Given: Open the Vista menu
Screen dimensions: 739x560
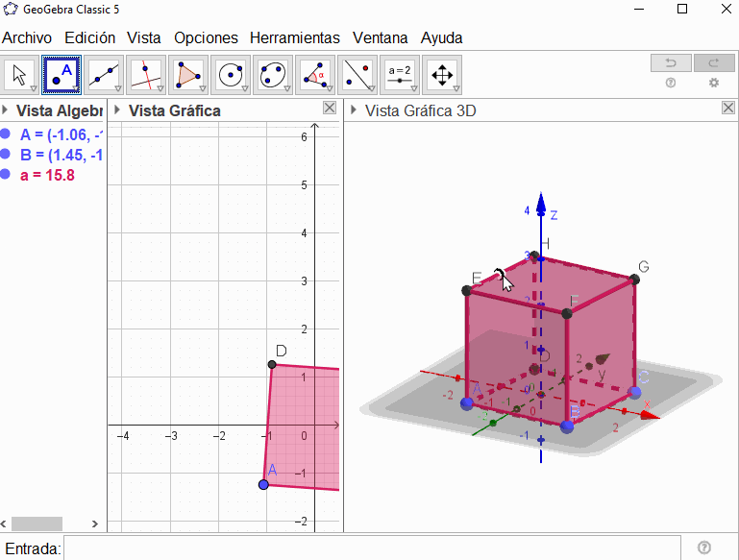Looking at the screenshot, I should 144,37.
